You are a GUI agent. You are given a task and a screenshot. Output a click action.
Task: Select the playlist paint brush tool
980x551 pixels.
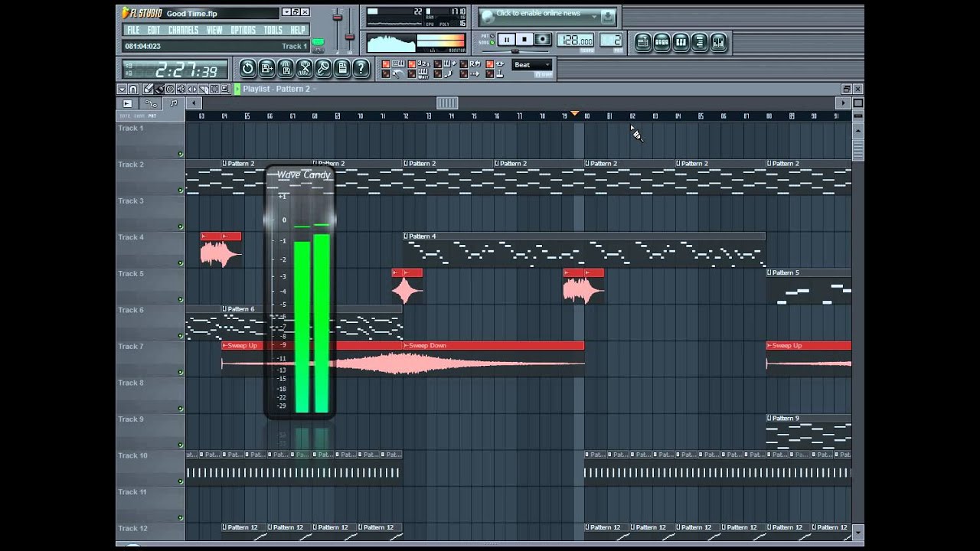click(158, 89)
